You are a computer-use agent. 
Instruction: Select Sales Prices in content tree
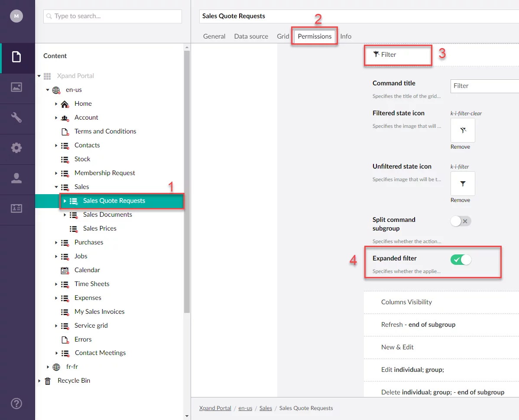coord(100,228)
